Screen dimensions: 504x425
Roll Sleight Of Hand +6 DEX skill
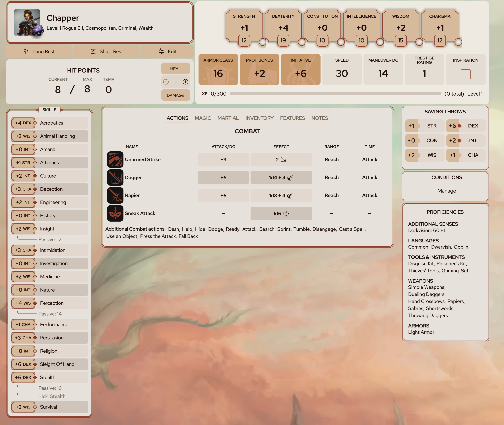click(x=50, y=364)
